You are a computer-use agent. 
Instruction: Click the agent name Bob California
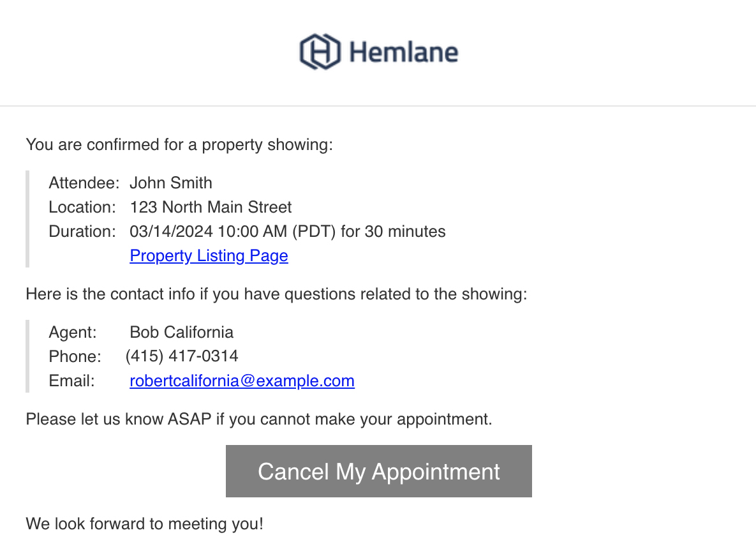coord(181,332)
